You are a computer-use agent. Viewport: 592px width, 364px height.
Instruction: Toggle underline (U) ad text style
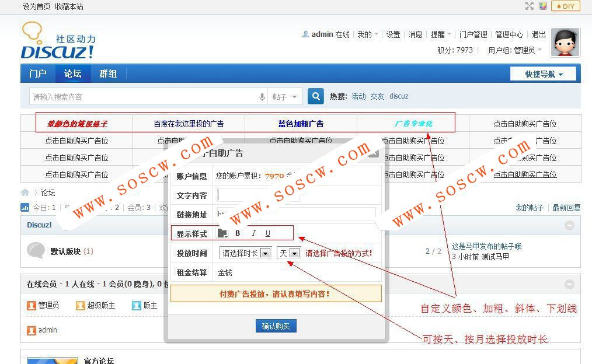pos(267,233)
